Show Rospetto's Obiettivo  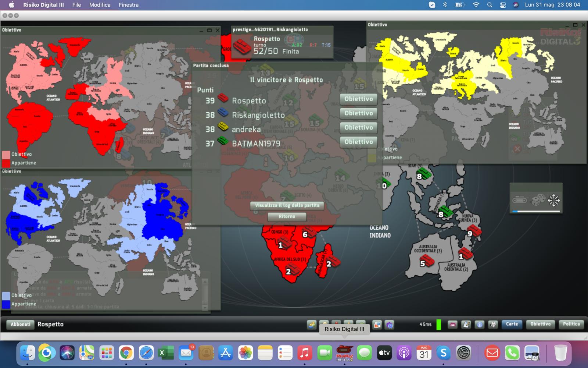click(x=359, y=99)
